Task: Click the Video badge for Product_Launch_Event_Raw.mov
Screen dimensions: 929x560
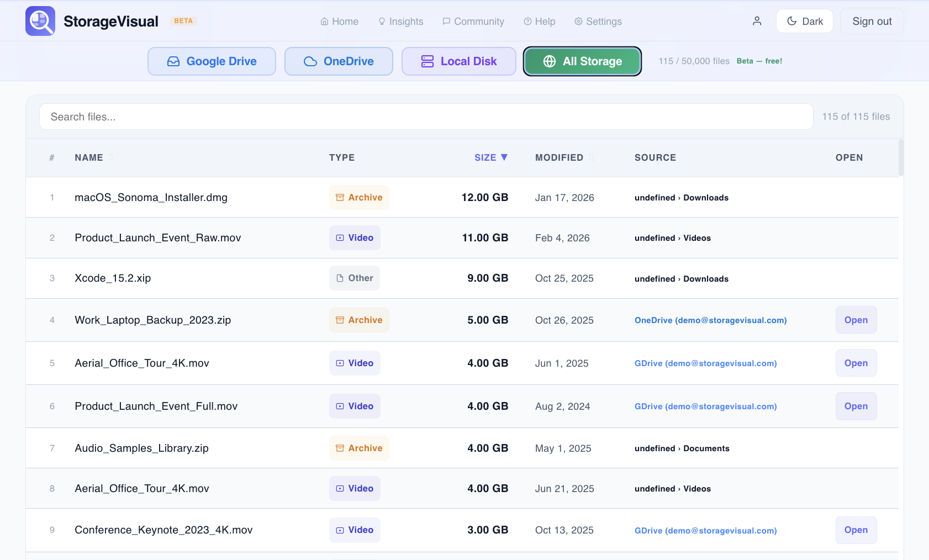Action: click(355, 237)
